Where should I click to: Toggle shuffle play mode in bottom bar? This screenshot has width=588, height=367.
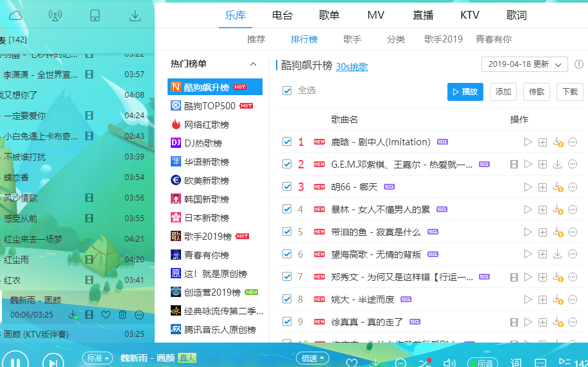(425, 363)
